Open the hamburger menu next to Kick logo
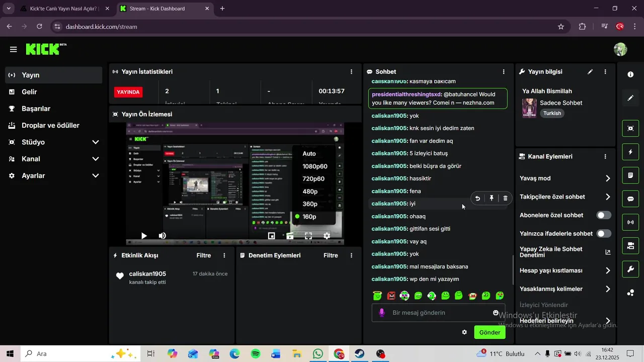This screenshot has height=362, width=644. pos(14,49)
